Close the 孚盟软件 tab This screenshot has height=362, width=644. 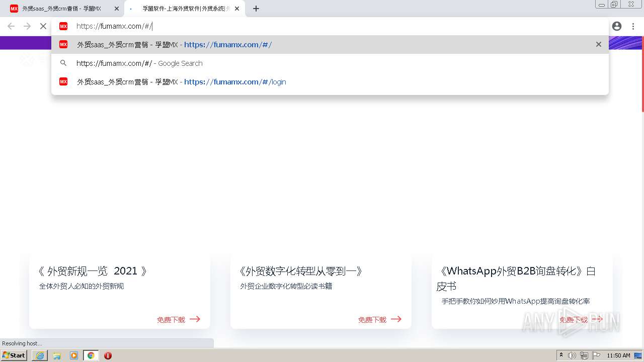tap(237, 9)
